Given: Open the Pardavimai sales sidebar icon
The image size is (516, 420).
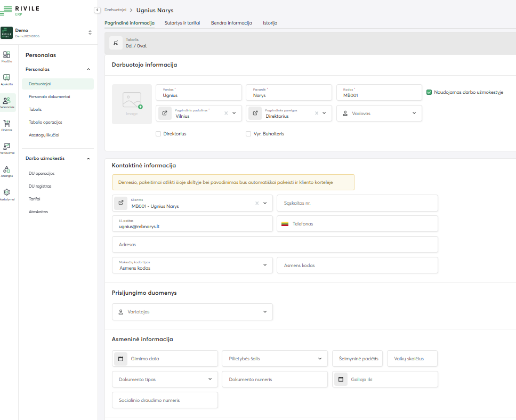Looking at the screenshot, I should click(7, 147).
